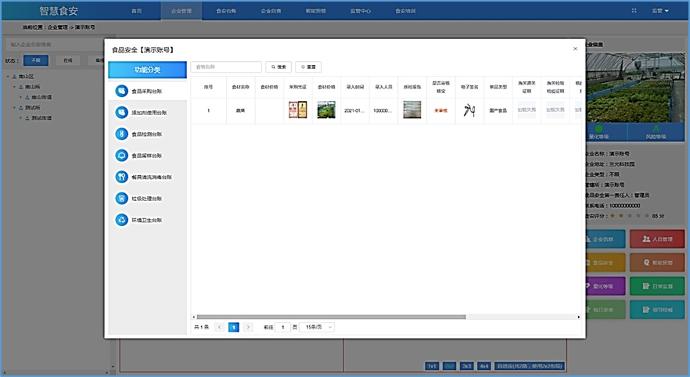Open the fork-and-spoon 餐具清洗消毒台账 icon
Viewport: 690px width, 377px height.
coord(121,177)
